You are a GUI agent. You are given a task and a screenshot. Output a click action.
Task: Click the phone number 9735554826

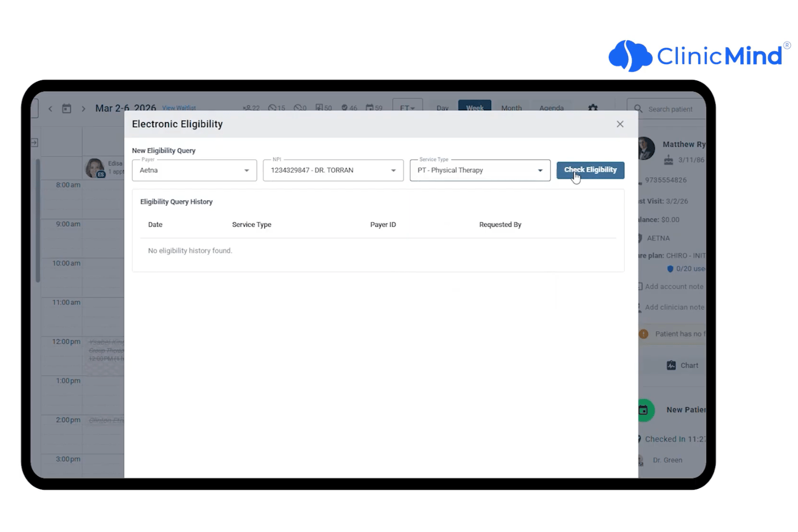(x=666, y=180)
